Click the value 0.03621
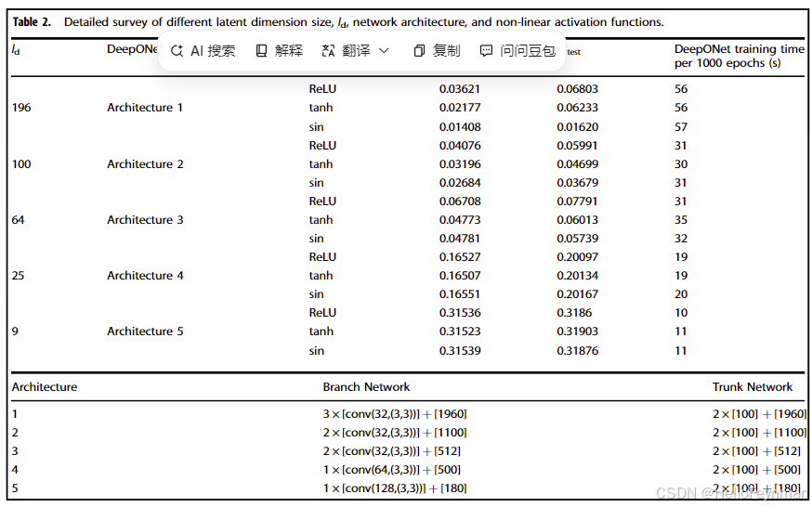 460,89
